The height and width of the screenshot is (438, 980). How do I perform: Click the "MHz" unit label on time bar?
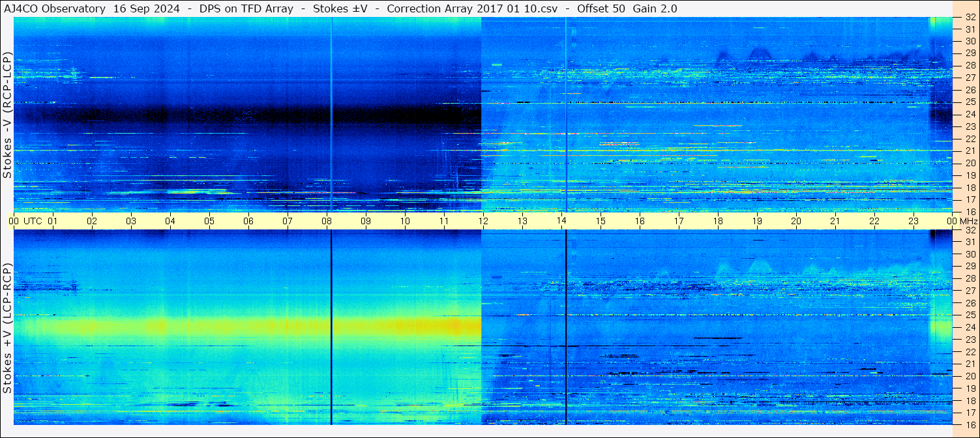click(x=968, y=221)
